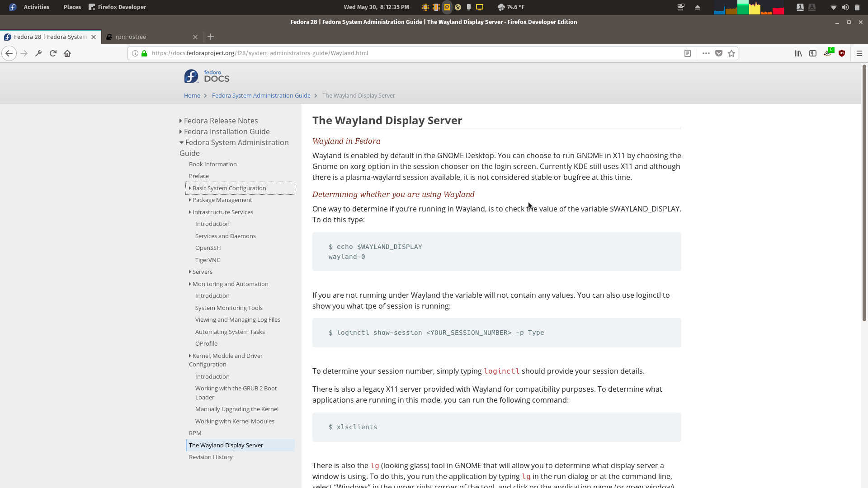Viewport: 868px width, 488px height.
Task: Open Revision History page
Action: [211, 457]
